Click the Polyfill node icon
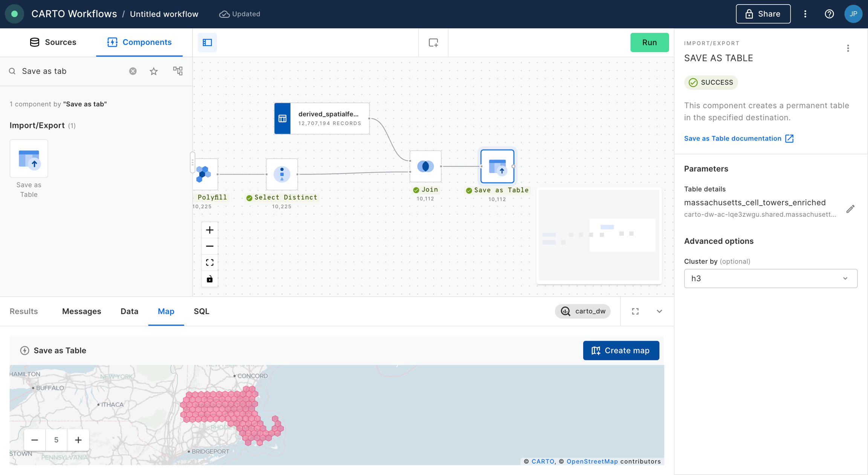Image resolution: width=868 pixels, height=475 pixels. (x=205, y=174)
